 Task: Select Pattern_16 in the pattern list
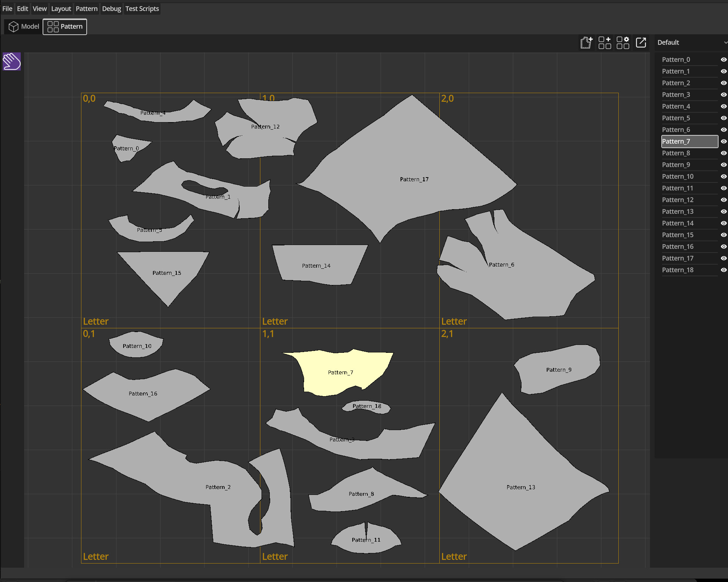pyautogui.click(x=690, y=247)
